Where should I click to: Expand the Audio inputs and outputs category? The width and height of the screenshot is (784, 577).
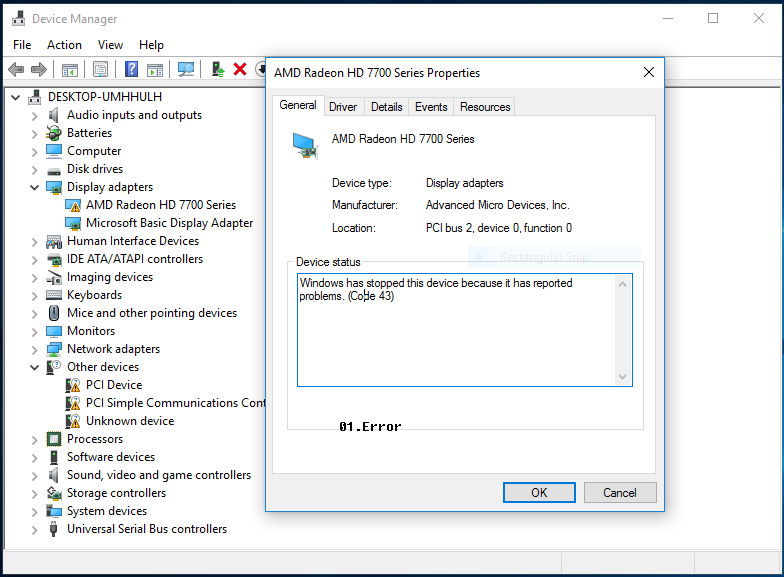click(x=34, y=116)
